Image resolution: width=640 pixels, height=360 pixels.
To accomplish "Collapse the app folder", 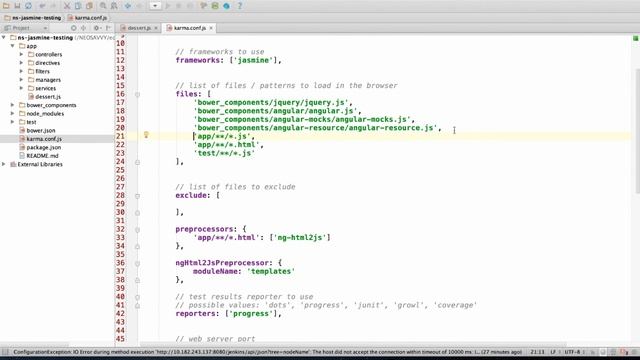I will click(x=13, y=46).
